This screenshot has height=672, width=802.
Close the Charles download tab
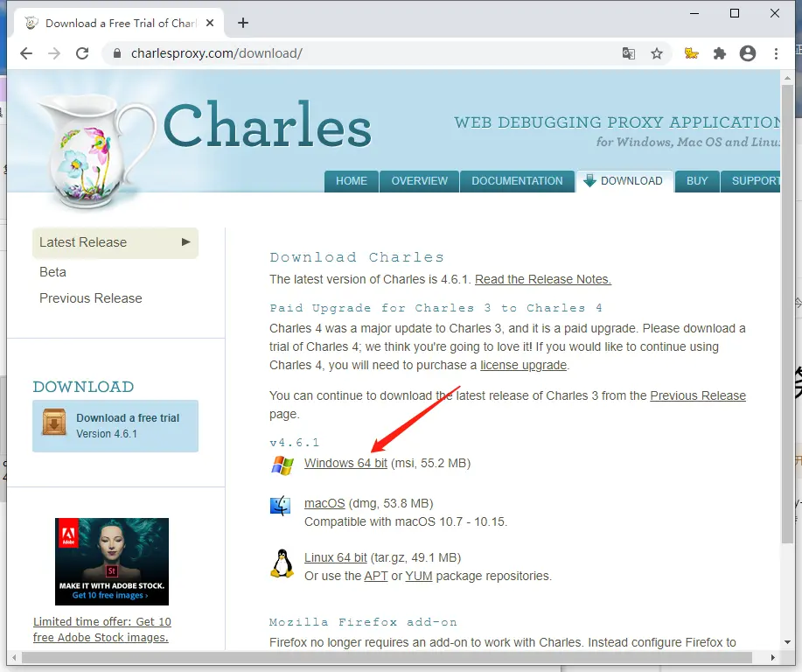point(210,23)
